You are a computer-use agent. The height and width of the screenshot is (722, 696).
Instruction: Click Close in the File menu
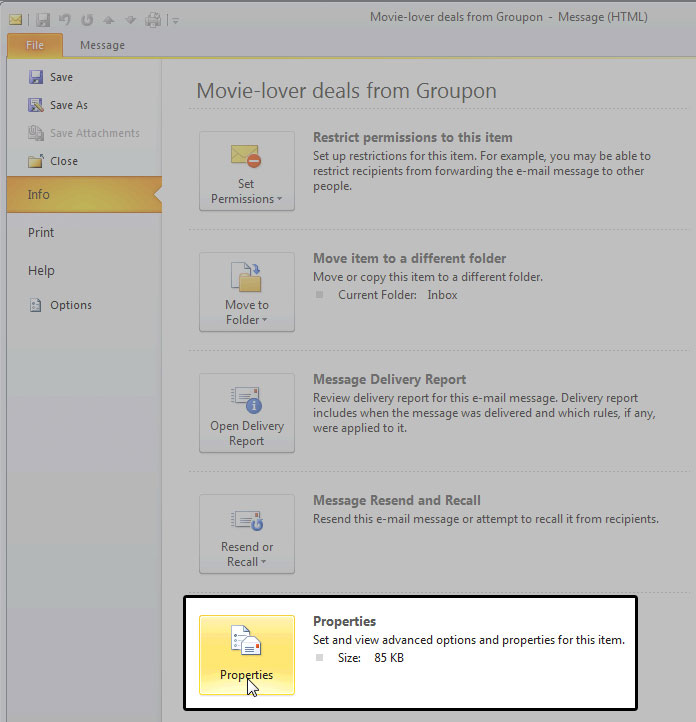coord(63,161)
